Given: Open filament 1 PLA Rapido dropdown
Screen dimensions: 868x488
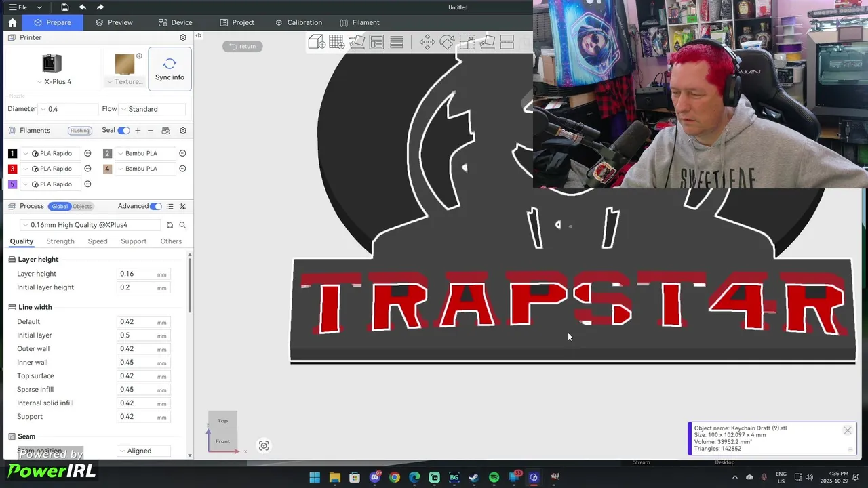Looking at the screenshot, I should pyautogui.click(x=51, y=153).
